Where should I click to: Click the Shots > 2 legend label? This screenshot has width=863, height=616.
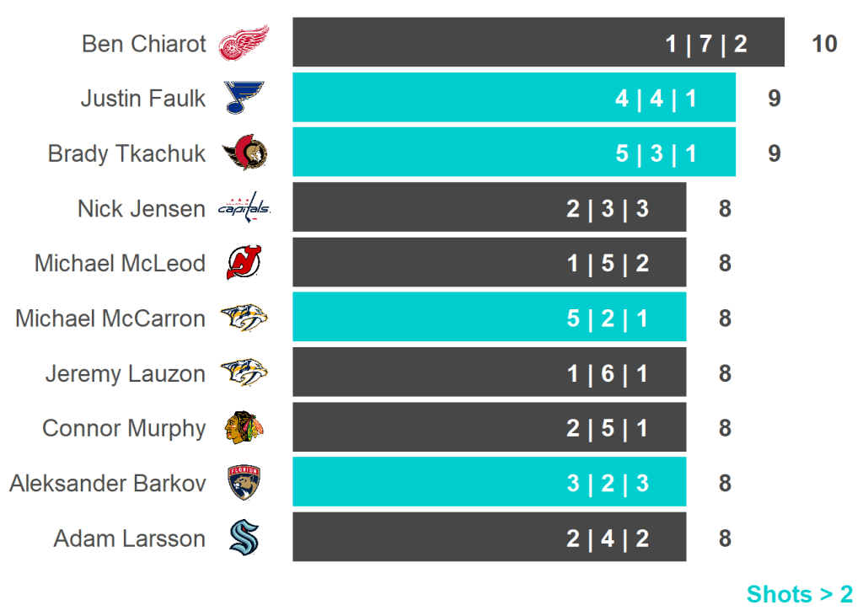click(799, 594)
